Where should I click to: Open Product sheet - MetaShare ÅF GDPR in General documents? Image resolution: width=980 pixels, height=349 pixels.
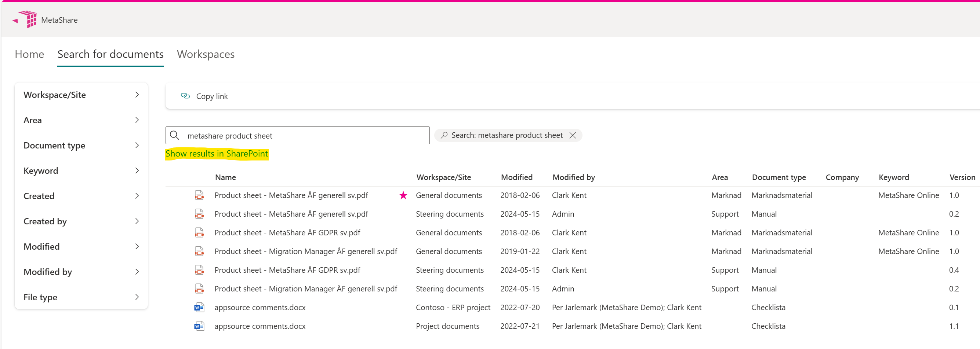(x=287, y=233)
